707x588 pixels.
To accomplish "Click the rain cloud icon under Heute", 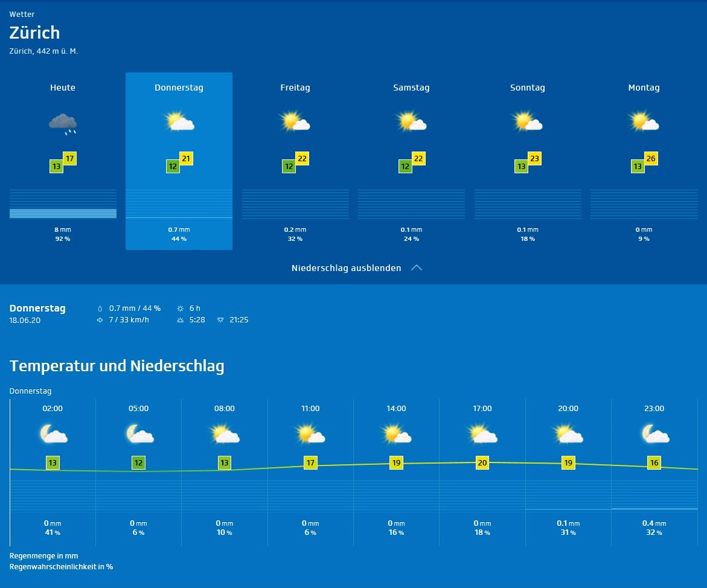I will (x=63, y=123).
